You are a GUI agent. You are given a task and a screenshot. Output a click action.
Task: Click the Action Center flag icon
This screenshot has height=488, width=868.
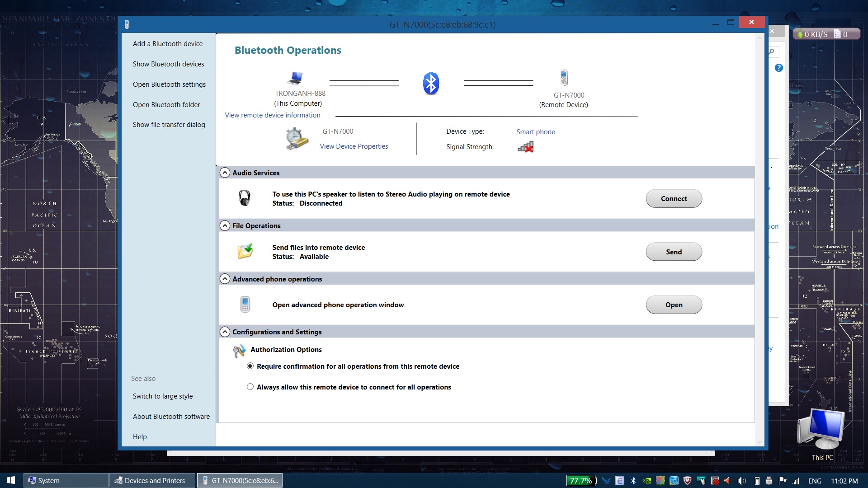pyautogui.click(x=783, y=481)
